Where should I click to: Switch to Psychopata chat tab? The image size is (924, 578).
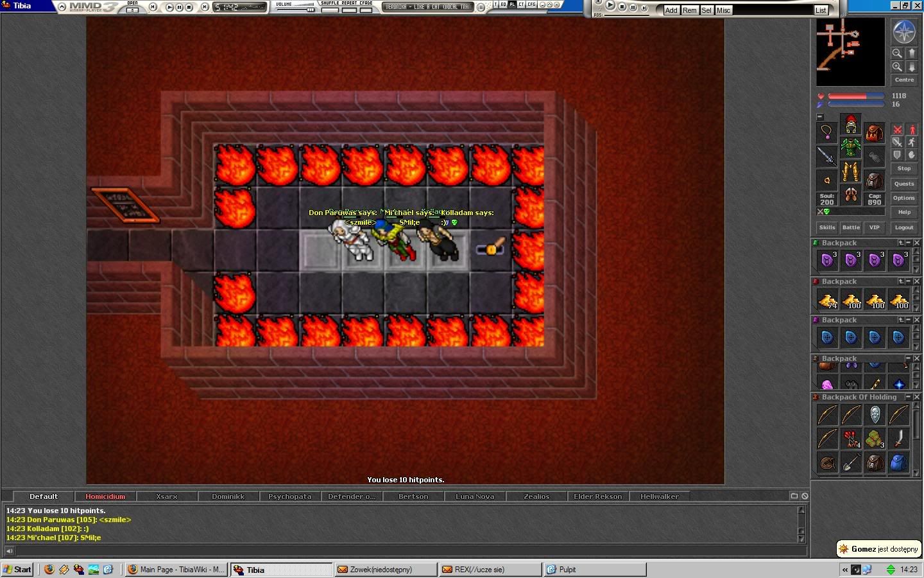[290, 496]
